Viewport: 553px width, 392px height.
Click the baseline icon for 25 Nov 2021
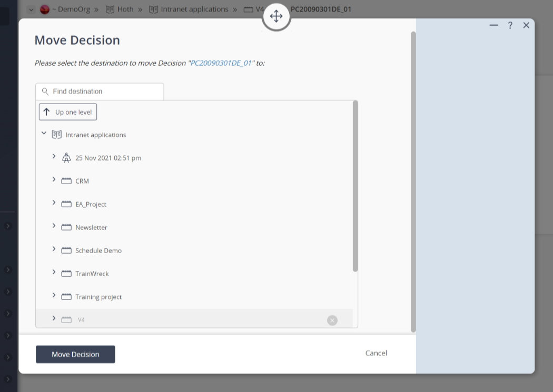click(66, 158)
